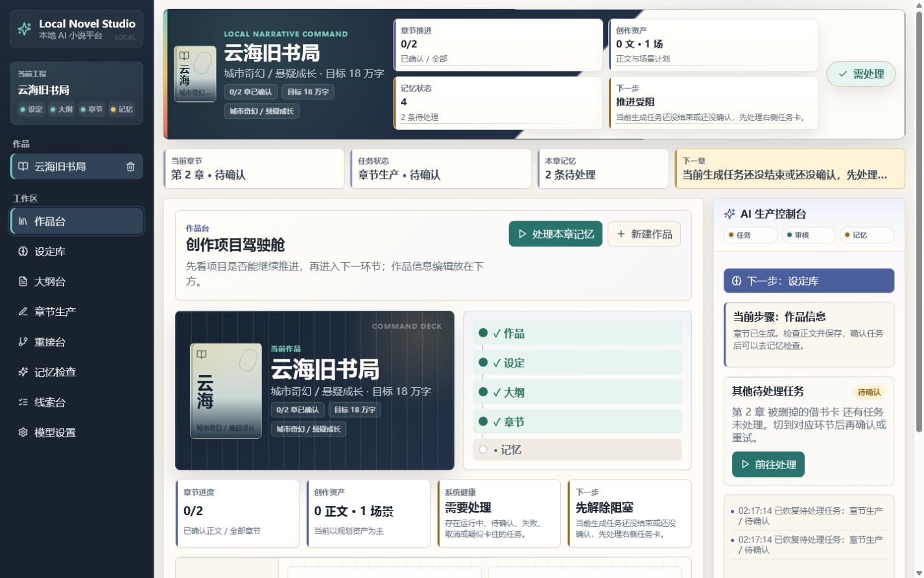This screenshot has height=578, width=924.
Task: Click the 模型设置 gear icon
Action: pos(23,432)
